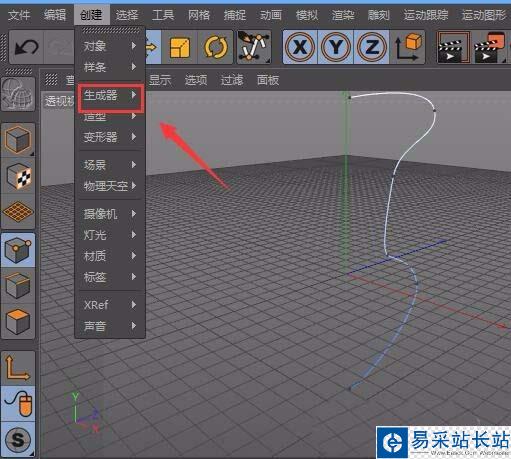Open the viewport 过滤 menu
511x459 pixels.
coord(232,80)
